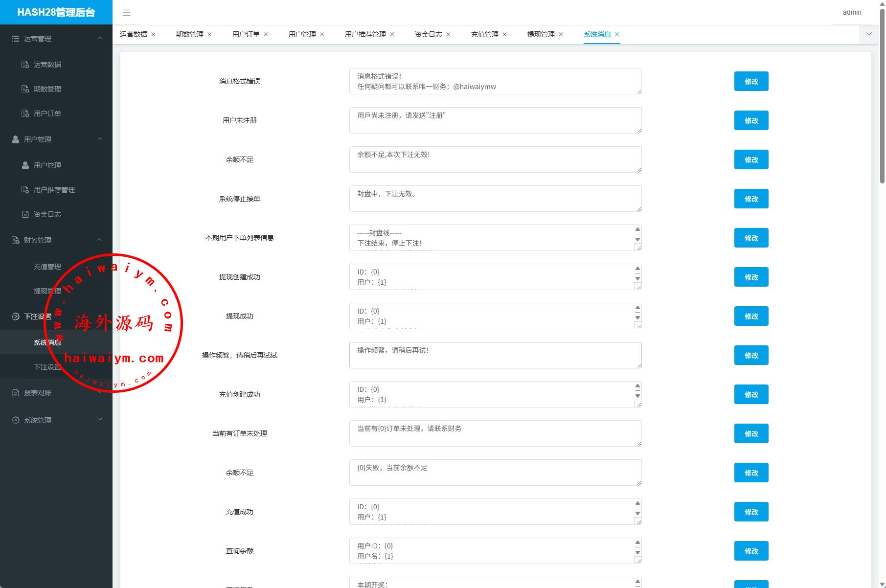Click the 期数管理 sidebar icon
This screenshot has height=588, width=886.
coord(25,89)
